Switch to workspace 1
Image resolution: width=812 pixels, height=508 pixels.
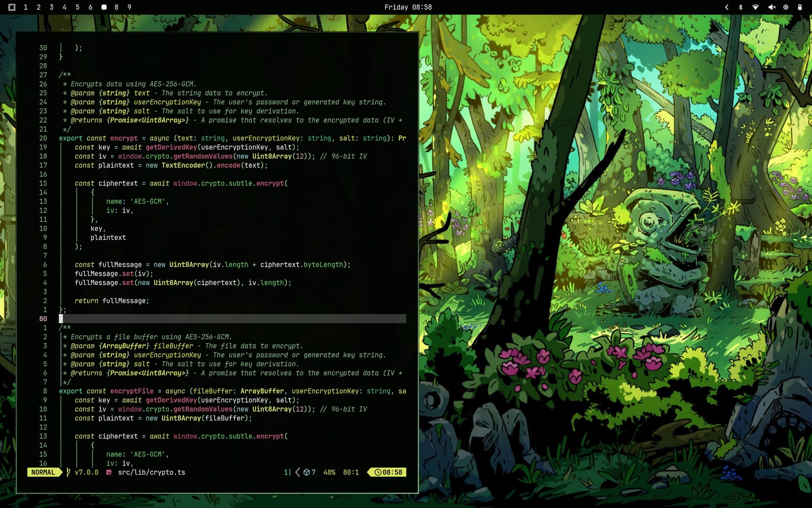(x=26, y=7)
